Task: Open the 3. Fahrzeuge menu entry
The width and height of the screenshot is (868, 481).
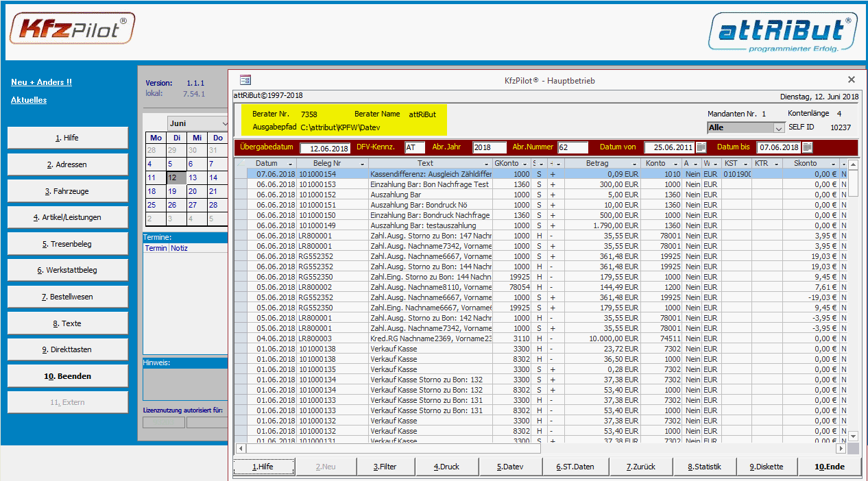Action: pyautogui.click(x=67, y=191)
